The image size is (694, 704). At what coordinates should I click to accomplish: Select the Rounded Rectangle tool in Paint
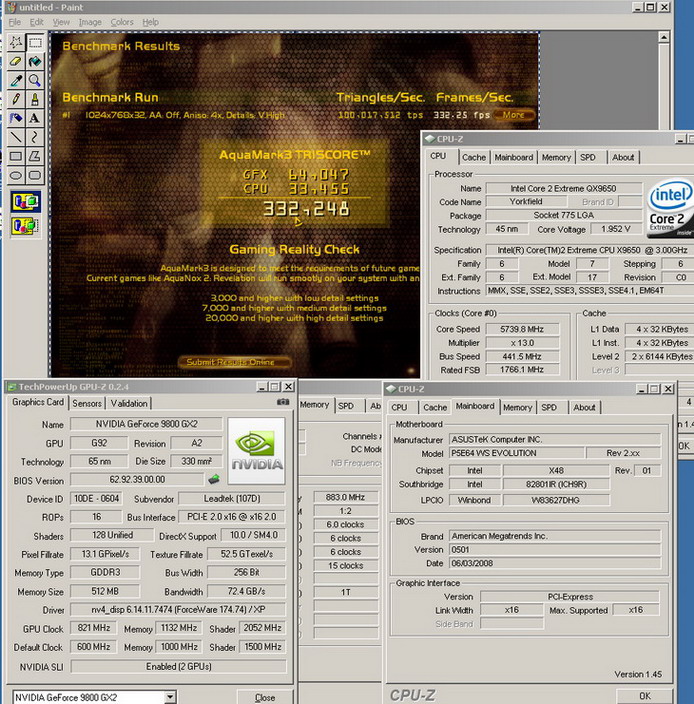click(x=35, y=175)
